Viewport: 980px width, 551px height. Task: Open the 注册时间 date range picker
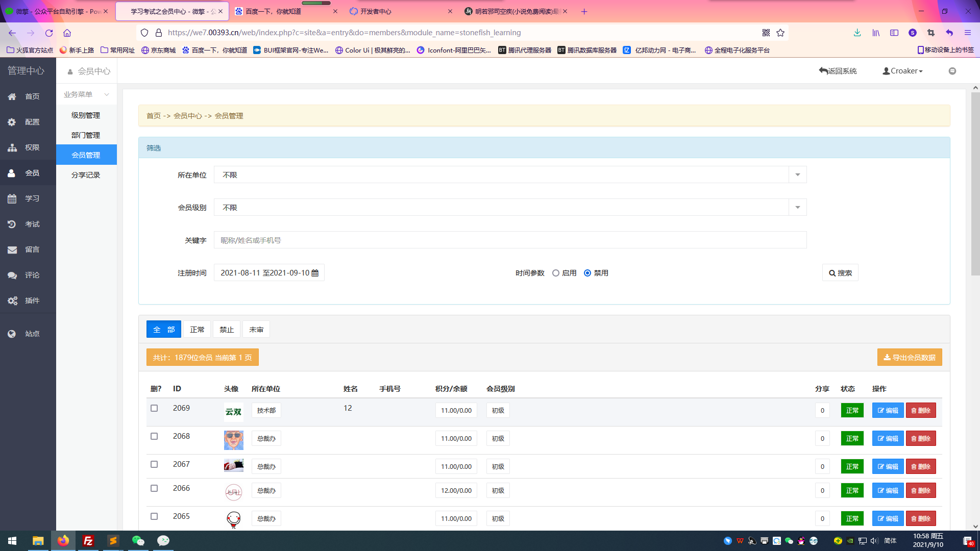269,273
